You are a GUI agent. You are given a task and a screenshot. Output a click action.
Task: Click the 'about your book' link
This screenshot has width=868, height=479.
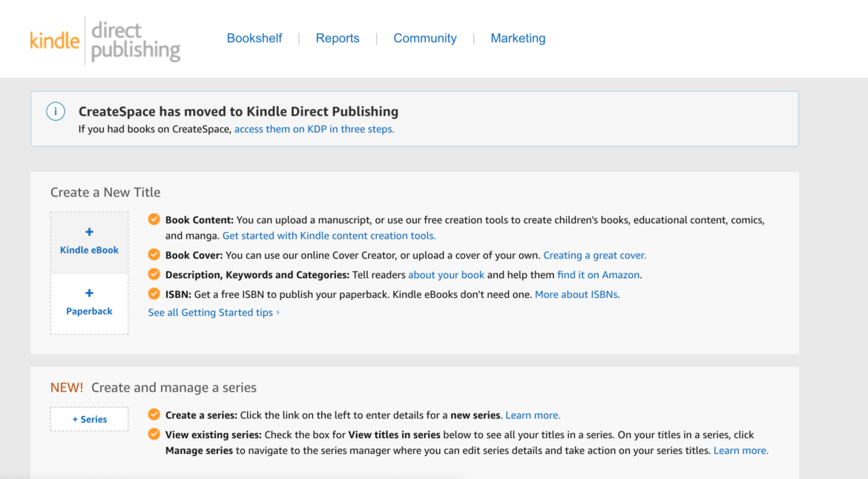[x=446, y=275]
